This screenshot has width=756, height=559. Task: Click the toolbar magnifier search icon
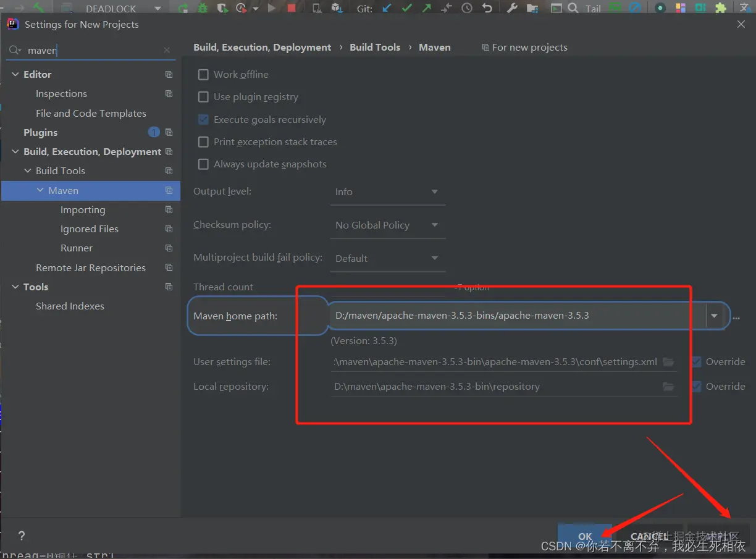coord(573,8)
